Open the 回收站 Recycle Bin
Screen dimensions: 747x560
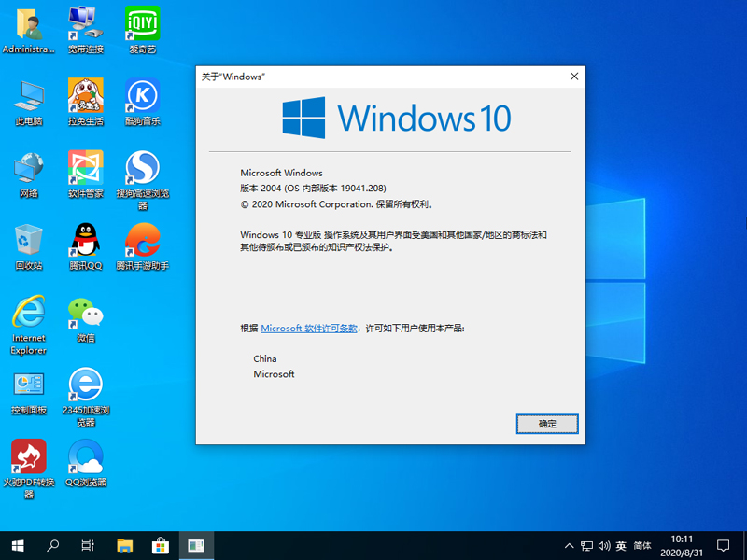click(28, 243)
